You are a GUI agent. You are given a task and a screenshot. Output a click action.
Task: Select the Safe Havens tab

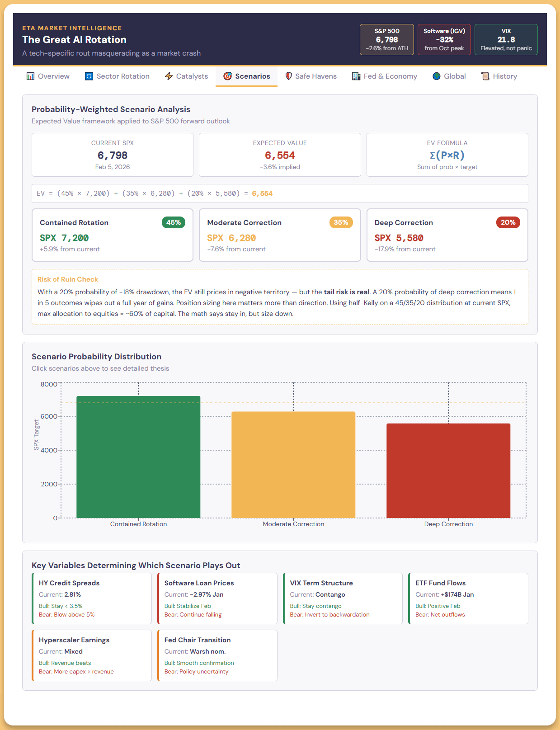pyautogui.click(x=311, y=76)
